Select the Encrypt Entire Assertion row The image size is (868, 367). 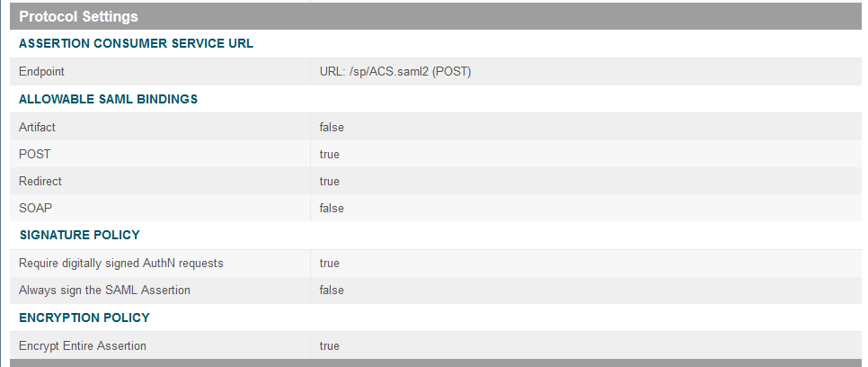pyautogui.click(x=435, y=345)
